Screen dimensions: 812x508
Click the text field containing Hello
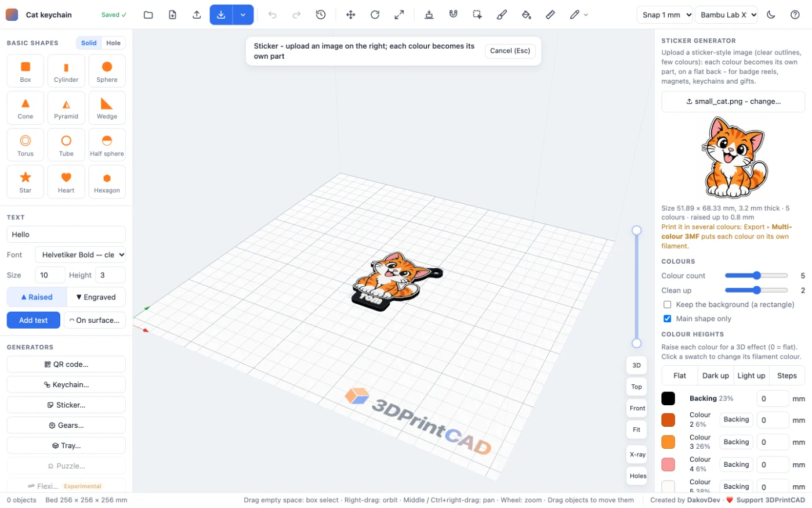point(66,235)
